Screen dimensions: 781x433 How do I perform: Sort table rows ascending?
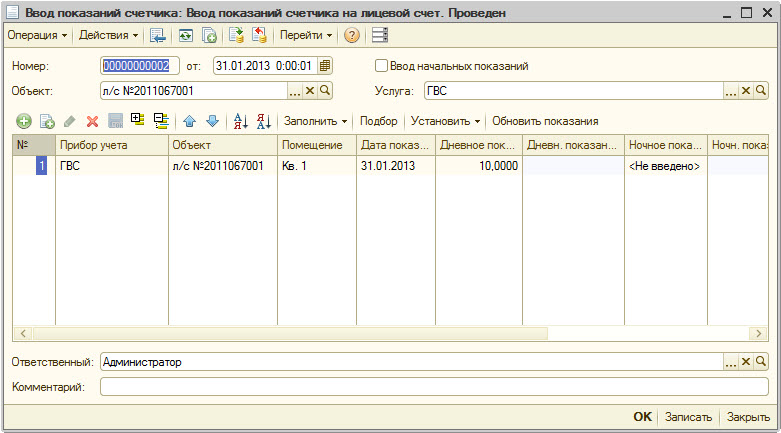[240, 121]
